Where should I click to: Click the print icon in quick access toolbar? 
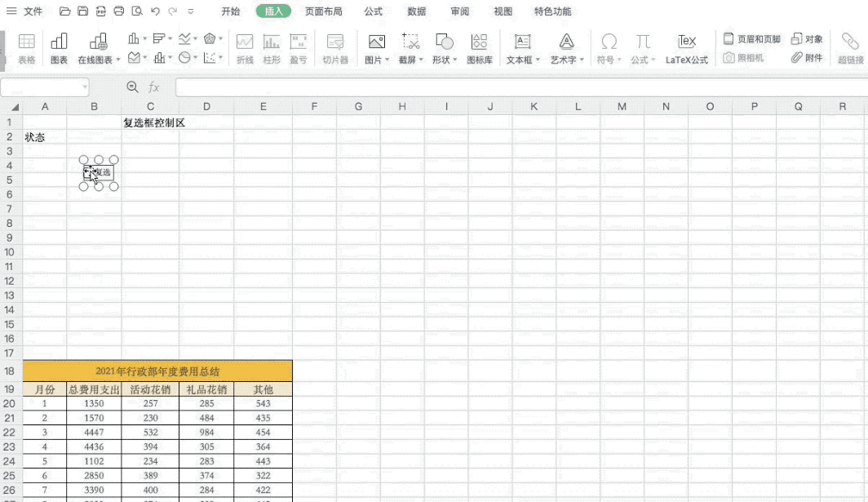[119, 11]
